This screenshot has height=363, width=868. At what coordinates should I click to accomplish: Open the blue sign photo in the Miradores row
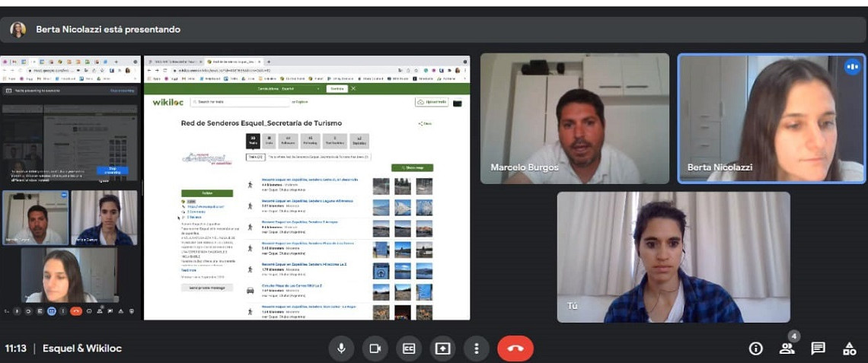click(381, 271)
